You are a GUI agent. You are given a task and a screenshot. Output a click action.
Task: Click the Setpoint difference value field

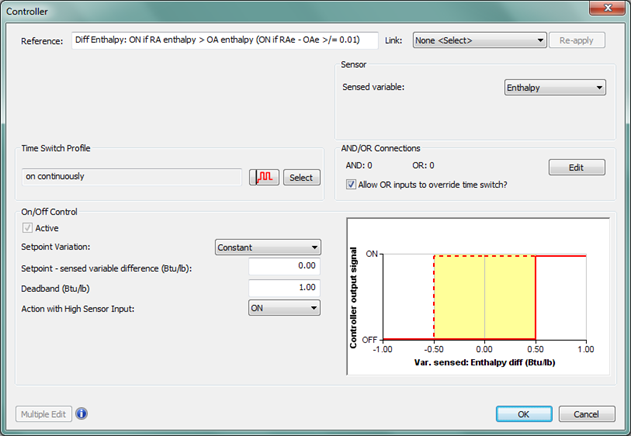[283, 267]
